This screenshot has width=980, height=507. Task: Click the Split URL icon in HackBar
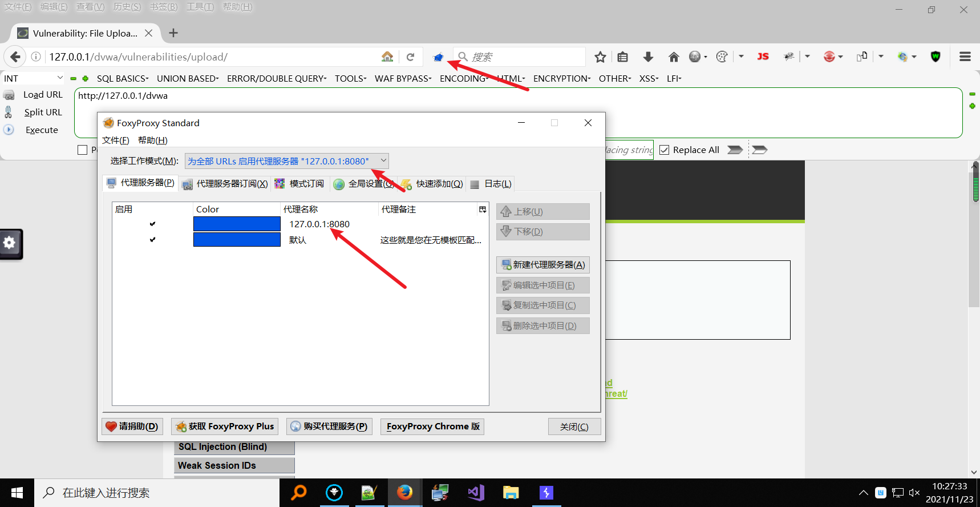coord(9,112)
